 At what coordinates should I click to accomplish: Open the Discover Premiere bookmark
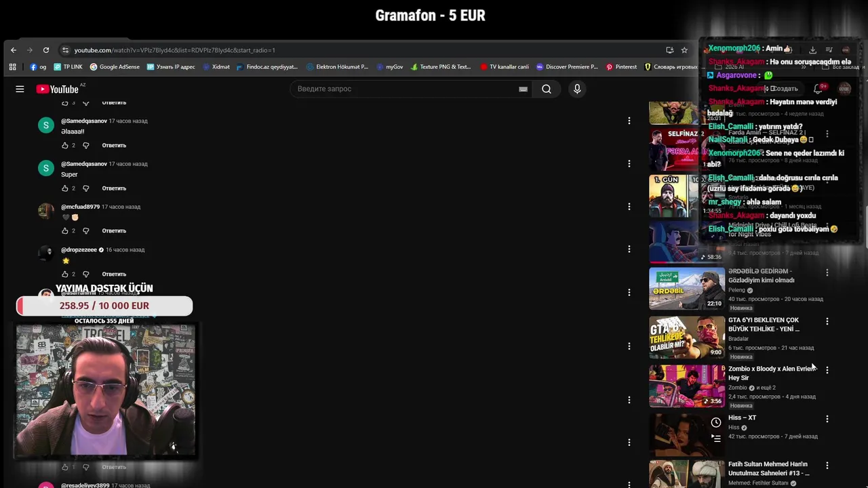567,67
